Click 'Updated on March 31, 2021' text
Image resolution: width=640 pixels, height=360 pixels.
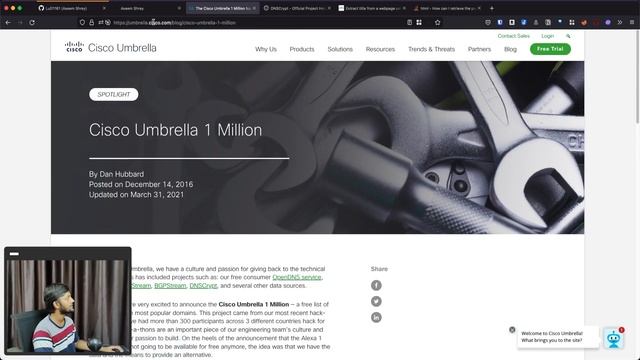coord(136,195)
